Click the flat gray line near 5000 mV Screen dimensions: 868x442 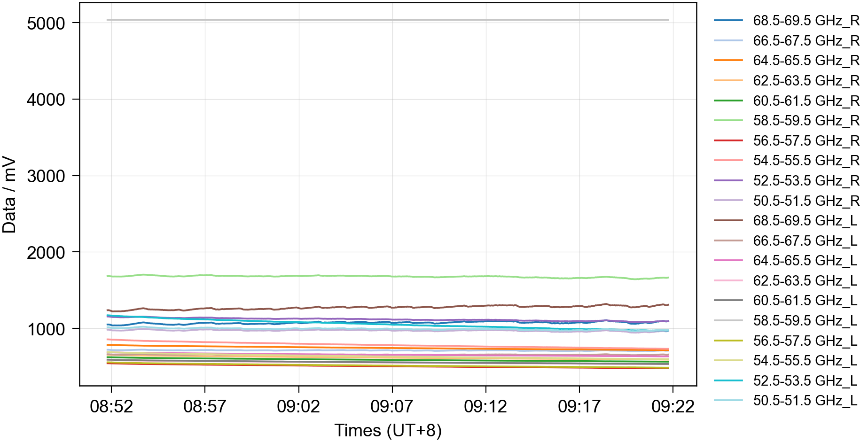(388, 20)
